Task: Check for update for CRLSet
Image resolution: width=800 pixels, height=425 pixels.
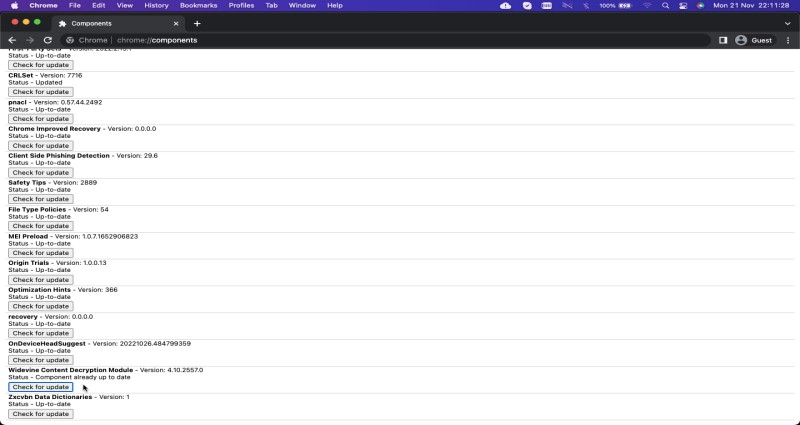Action: pyautogui.click(x=41, y=92)
